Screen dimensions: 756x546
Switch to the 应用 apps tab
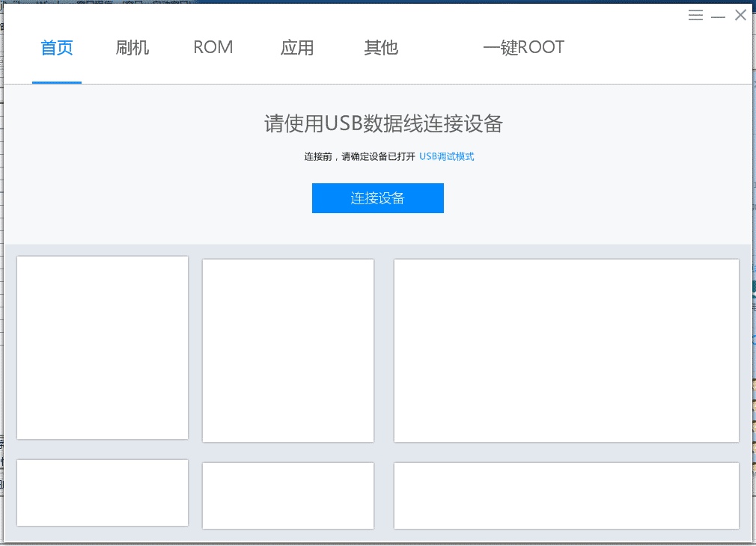pyautogui.click(x=296, y=46)
